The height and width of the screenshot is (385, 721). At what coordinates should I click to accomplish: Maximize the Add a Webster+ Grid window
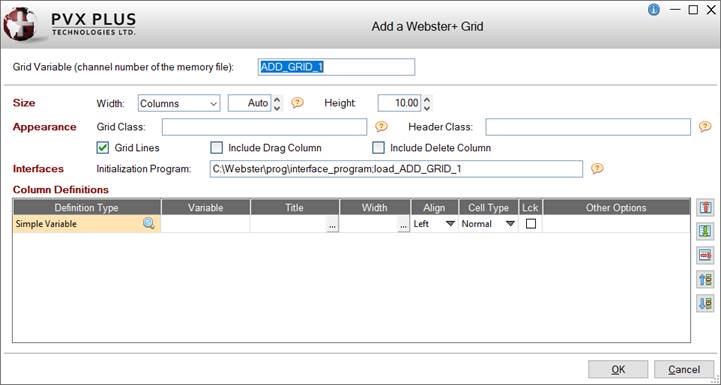(693, 10)
